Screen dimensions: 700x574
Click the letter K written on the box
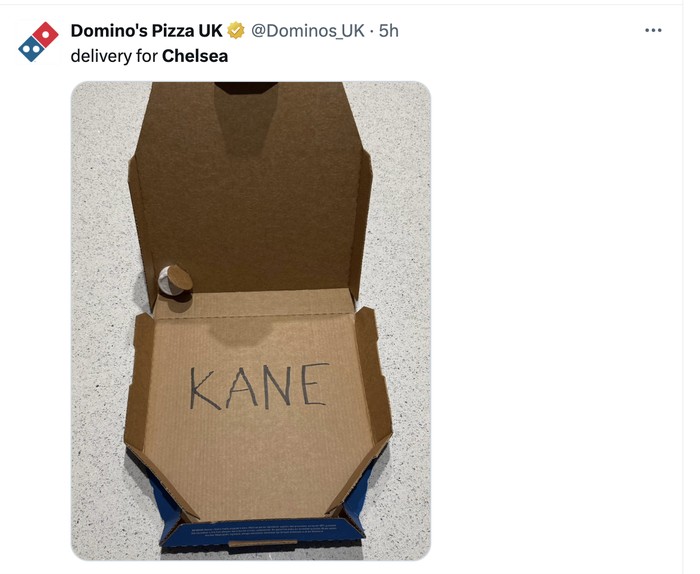[x=206, y=389]
